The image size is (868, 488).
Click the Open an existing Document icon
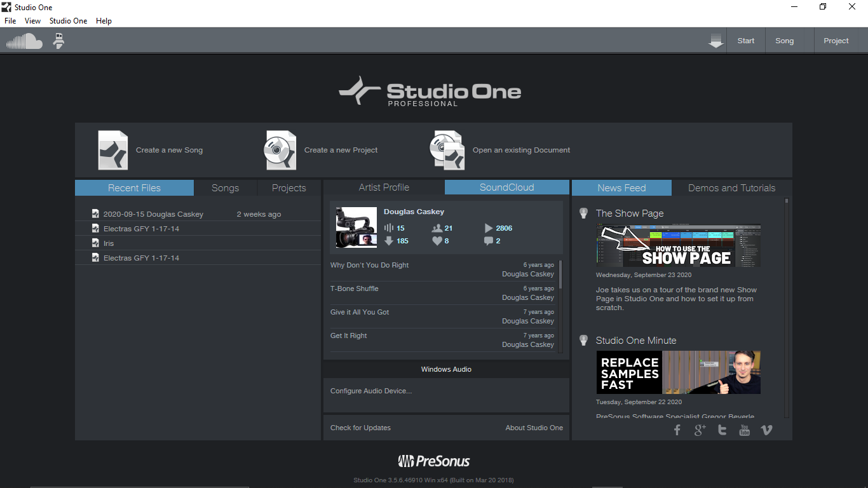[x=447, y=151]
